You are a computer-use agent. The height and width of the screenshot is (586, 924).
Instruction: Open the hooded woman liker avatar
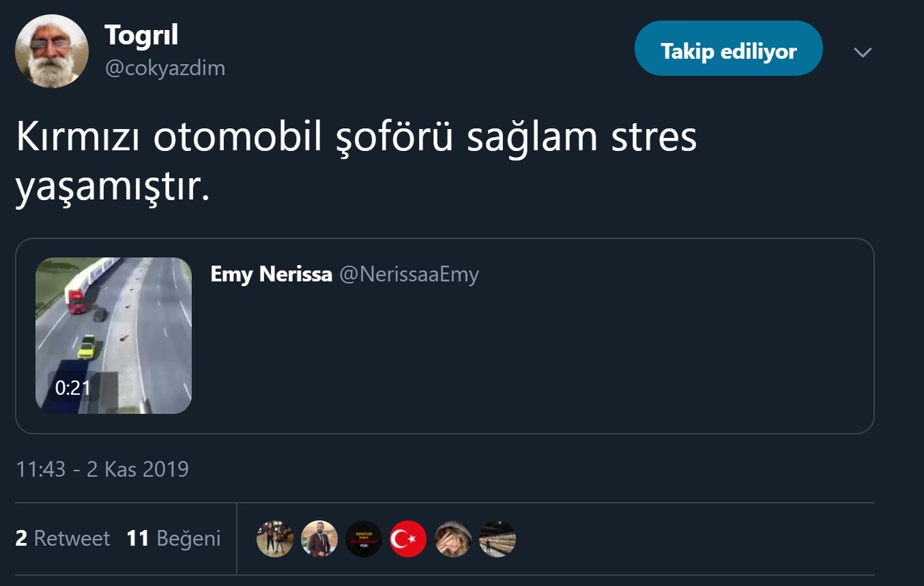click(453, 539)
